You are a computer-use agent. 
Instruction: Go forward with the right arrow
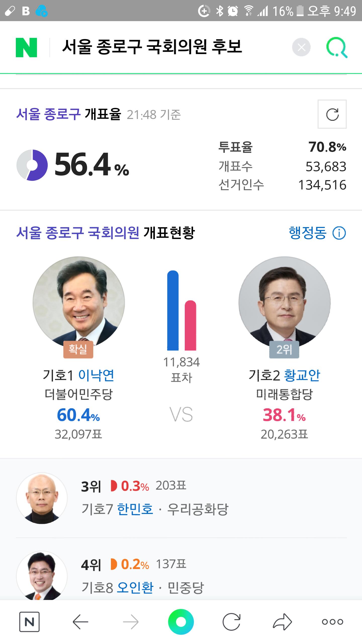(131, 622)
